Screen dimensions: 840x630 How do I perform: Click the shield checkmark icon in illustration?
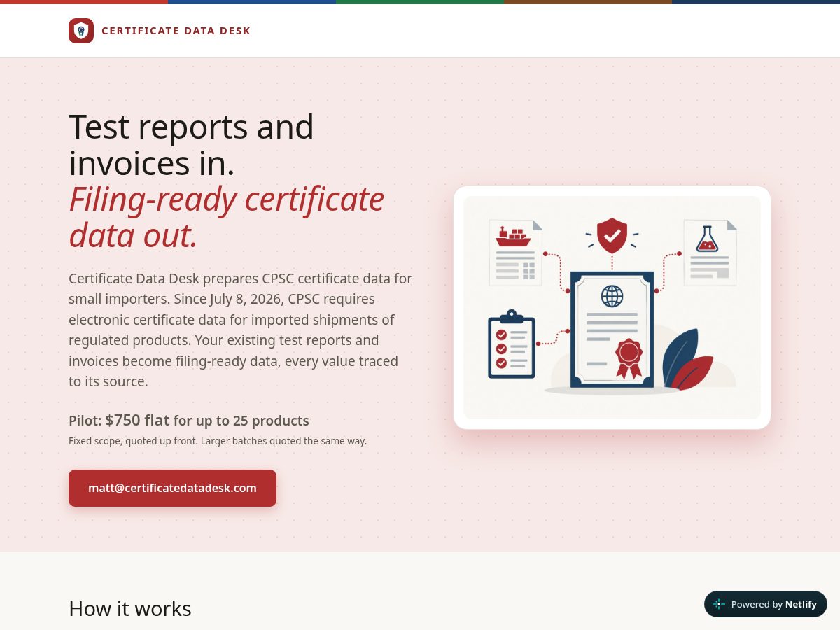click(612, 235)
